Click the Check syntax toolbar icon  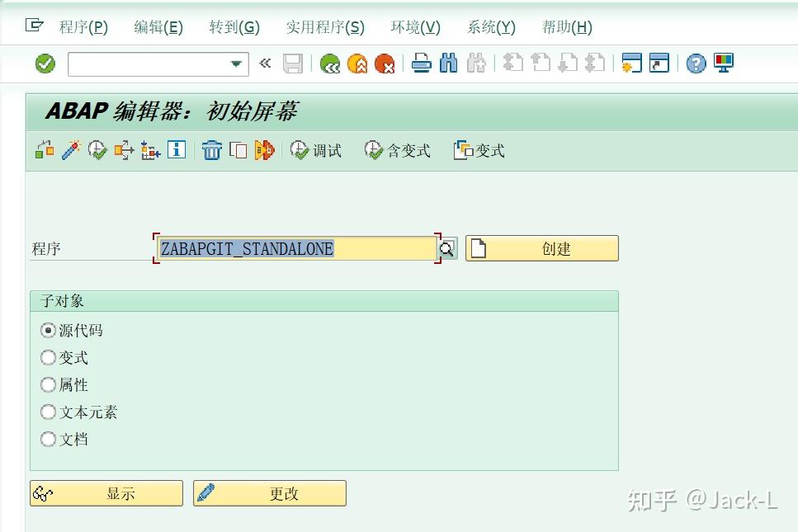(x=45, y=150)
